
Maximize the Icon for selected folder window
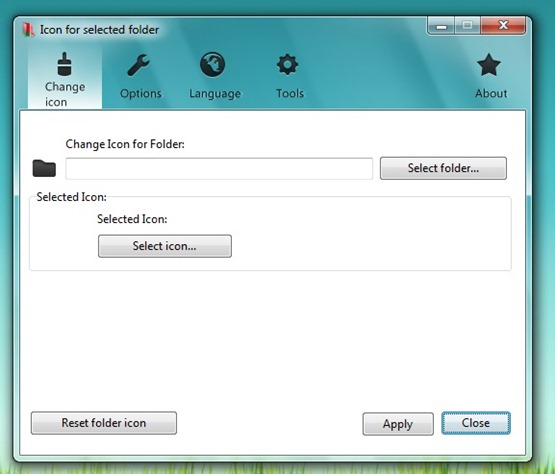(467, 26)
